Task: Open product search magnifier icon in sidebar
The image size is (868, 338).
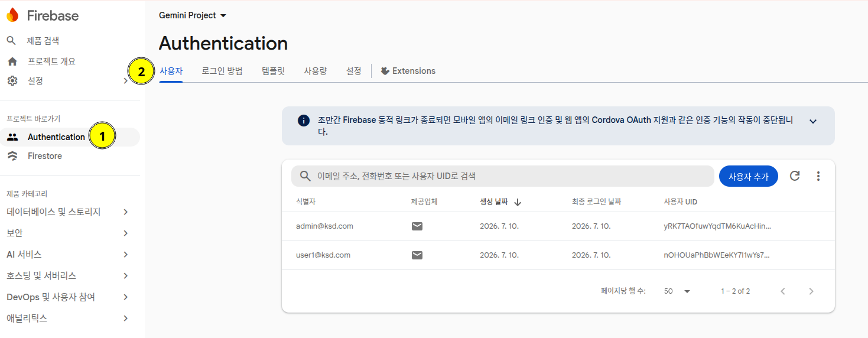Action: click(x=11, y=41)
